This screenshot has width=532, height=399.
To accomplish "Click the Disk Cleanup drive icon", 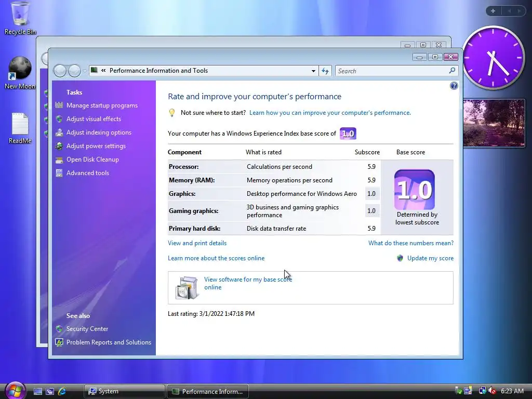I will point(59,160).
